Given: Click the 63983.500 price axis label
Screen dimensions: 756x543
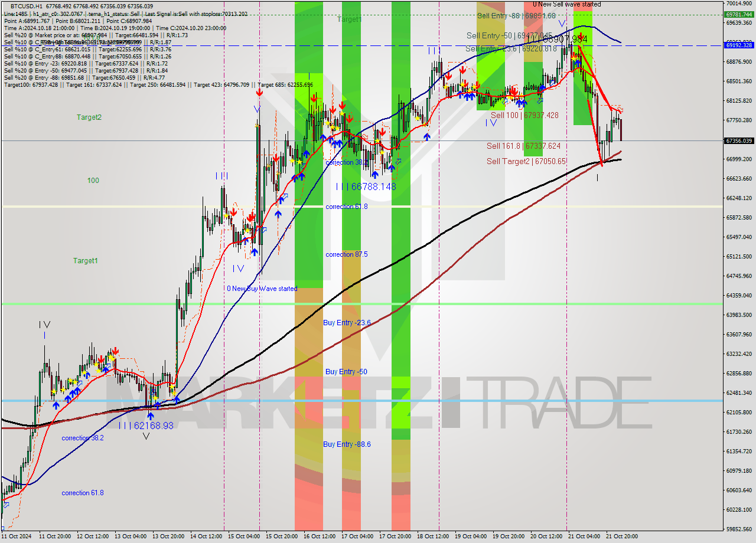Looking at the screenshot, I should coord(739,315).
